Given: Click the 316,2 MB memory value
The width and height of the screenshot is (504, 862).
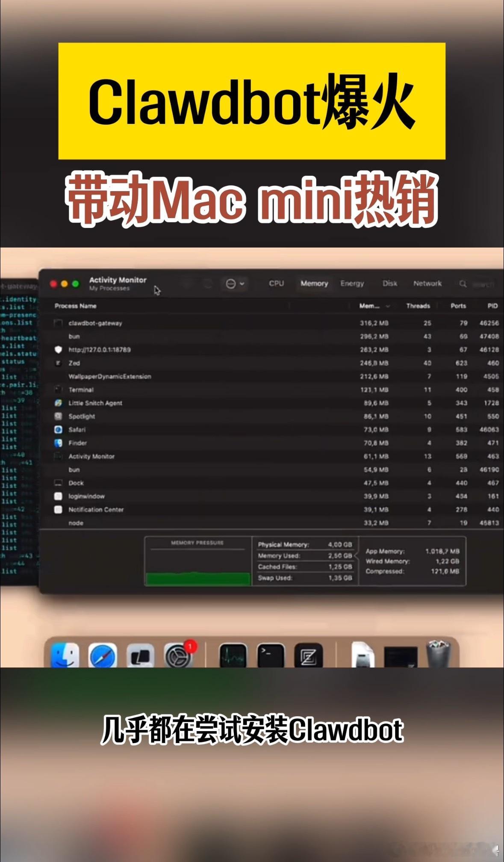Looking at the screenshot, I should tap(374, 323).
